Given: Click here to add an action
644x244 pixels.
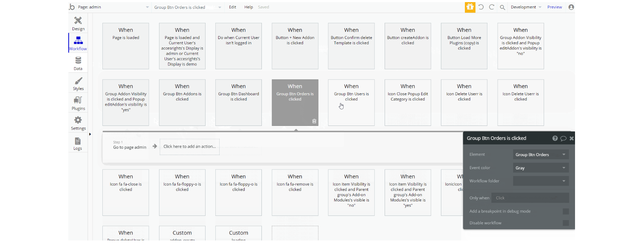Looking at the screenshot, I should pyautogui.click(x=190, y=147).
